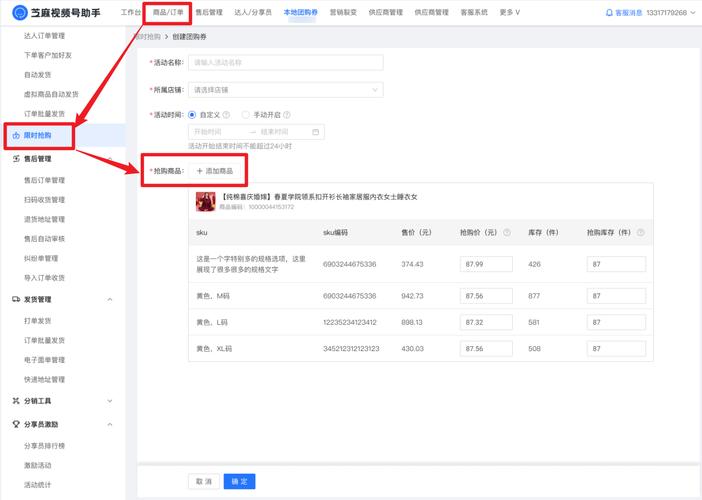Viewport: 702px width, 500px height.
Task: Click the 限时抢购 sidebar icon
Action: (15, 135)
